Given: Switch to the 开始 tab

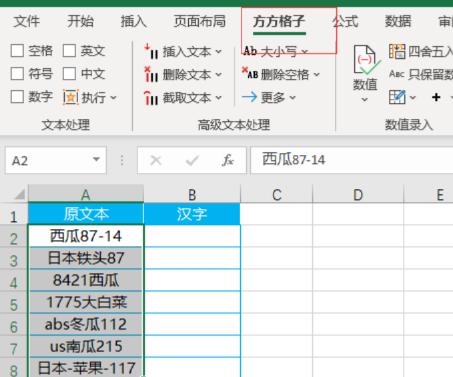Looking at the screenshot, I should 80,22.
